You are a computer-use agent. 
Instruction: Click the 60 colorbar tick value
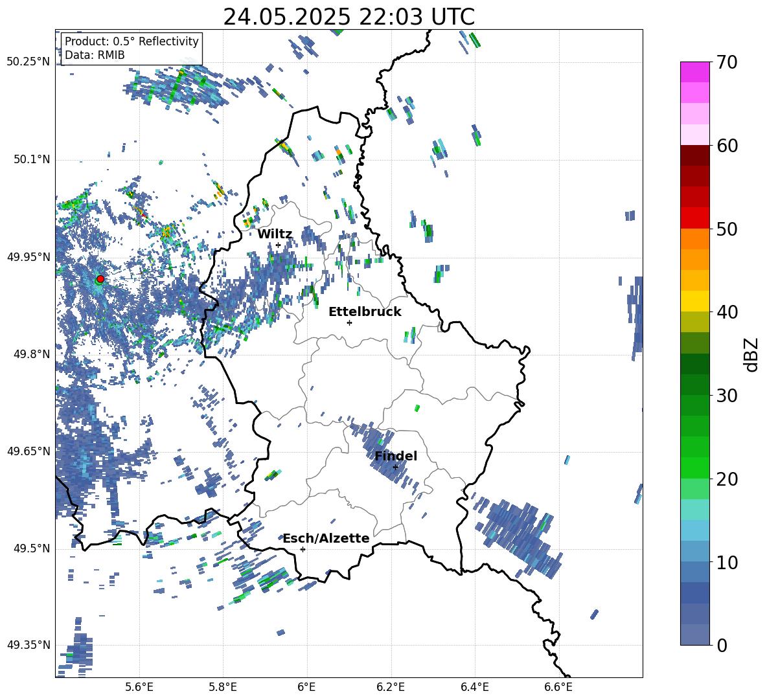726,146
